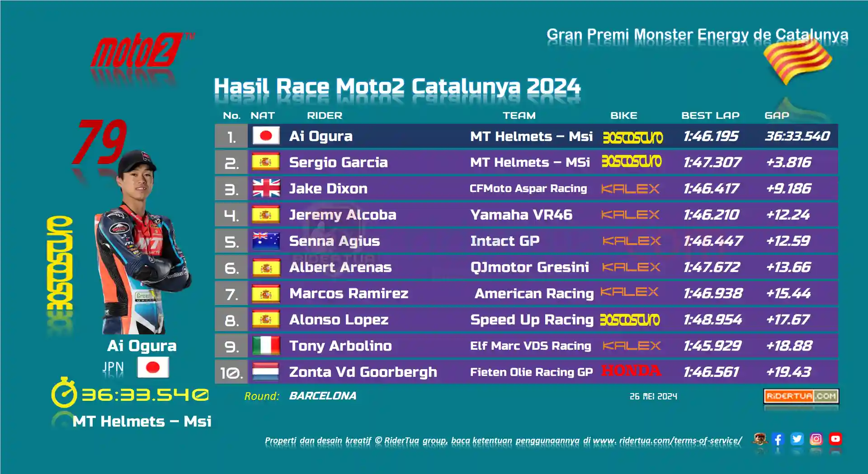Select the Ai Ogura result row
868x474 pixels.
526,136
